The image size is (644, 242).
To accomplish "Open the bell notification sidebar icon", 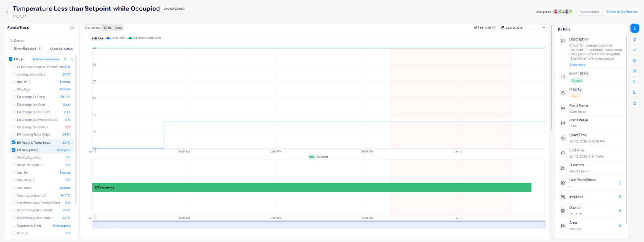I will (634, 103).
